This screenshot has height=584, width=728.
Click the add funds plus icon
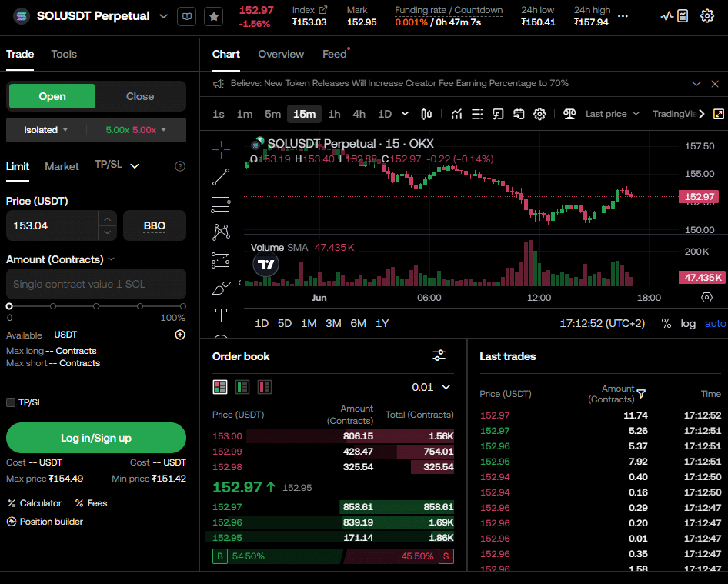[x=180, y=335]
